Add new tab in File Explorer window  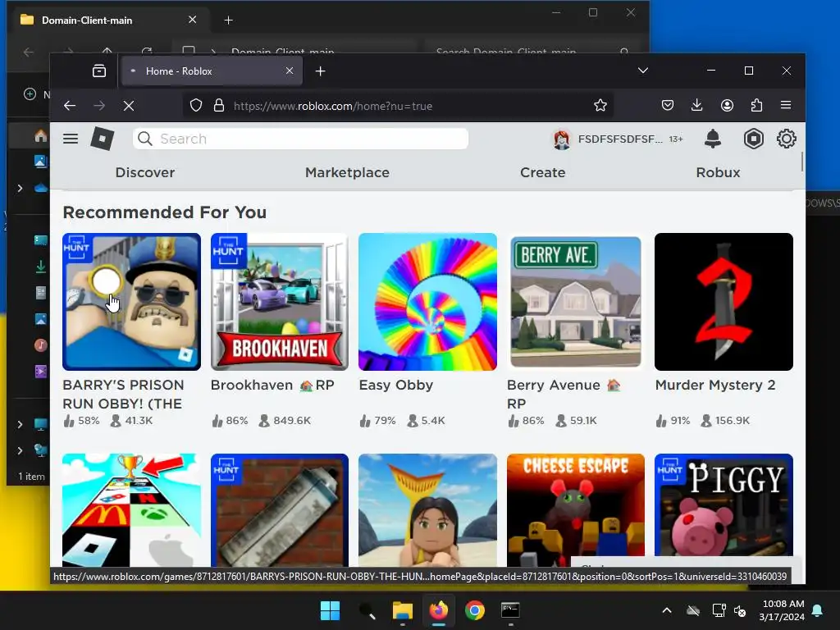point(228,20)
